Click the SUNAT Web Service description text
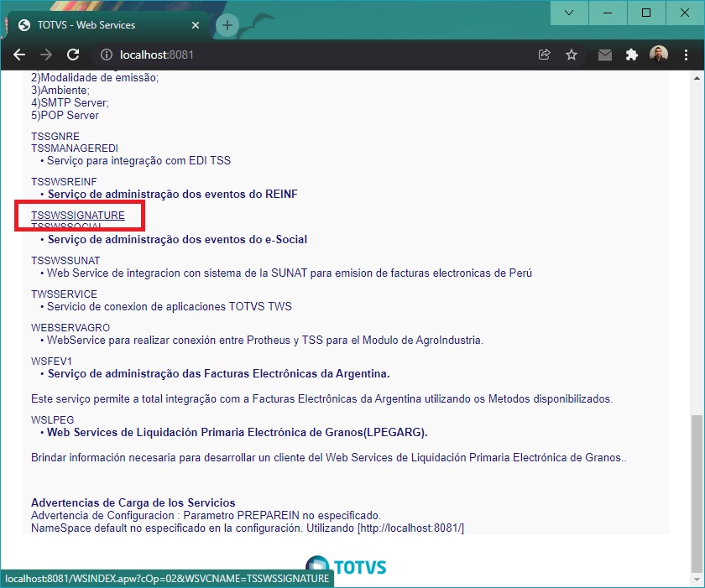The width and height of the screenshot is (705, 588). pos(290,273)
